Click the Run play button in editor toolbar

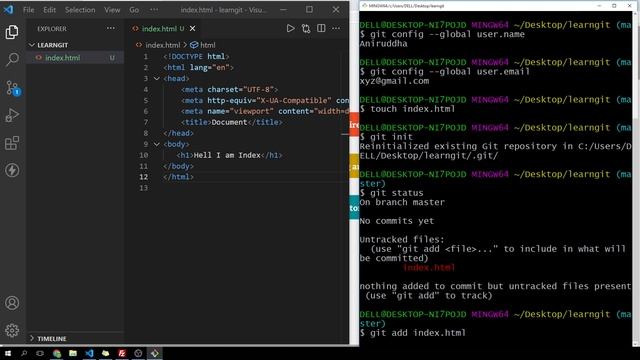pyautogui.click(x=290, y=29)
